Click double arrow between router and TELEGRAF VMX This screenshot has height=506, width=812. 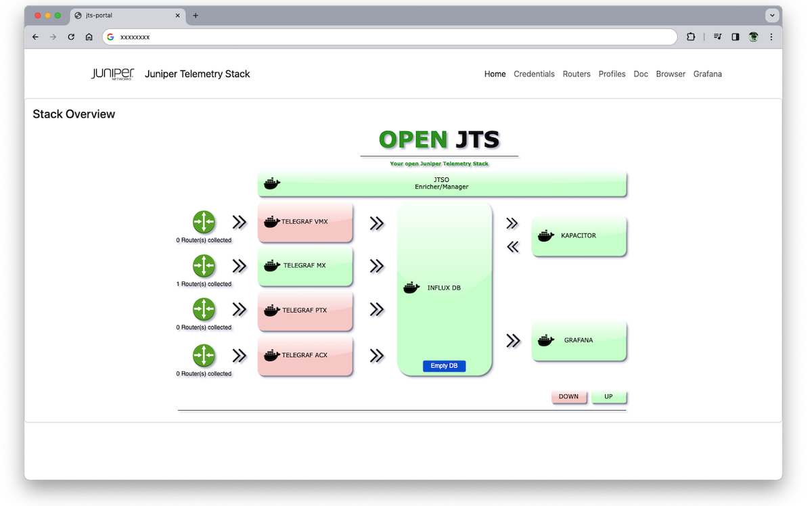(240, 222)
